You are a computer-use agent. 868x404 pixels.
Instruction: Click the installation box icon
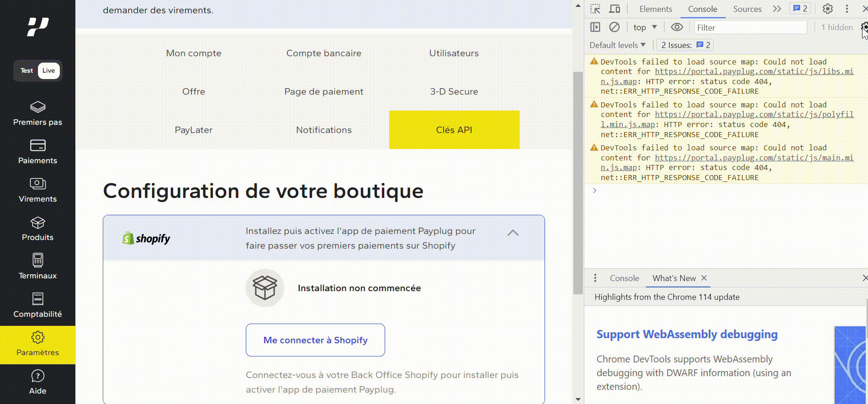265,288
